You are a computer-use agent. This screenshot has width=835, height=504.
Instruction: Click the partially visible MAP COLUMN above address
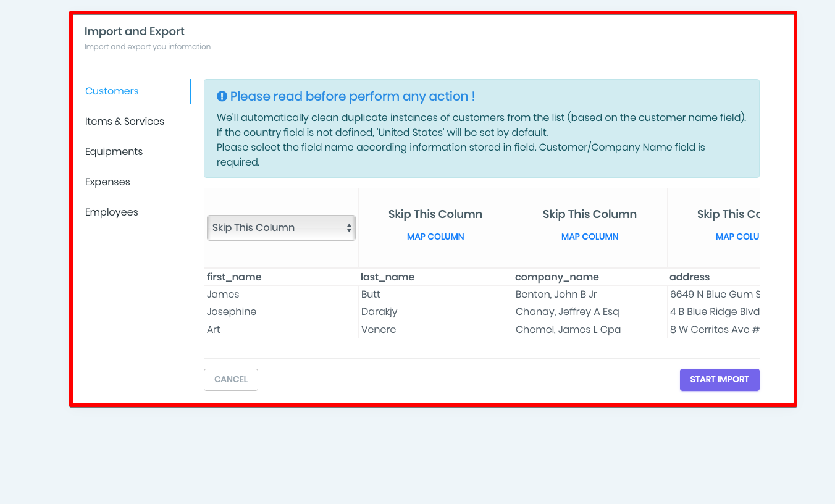737,237
